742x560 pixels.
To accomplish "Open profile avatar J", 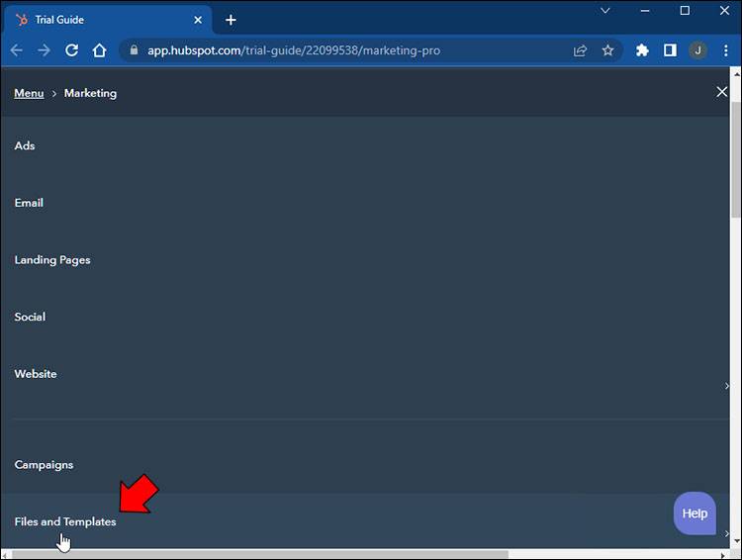I will coord(697,50).
